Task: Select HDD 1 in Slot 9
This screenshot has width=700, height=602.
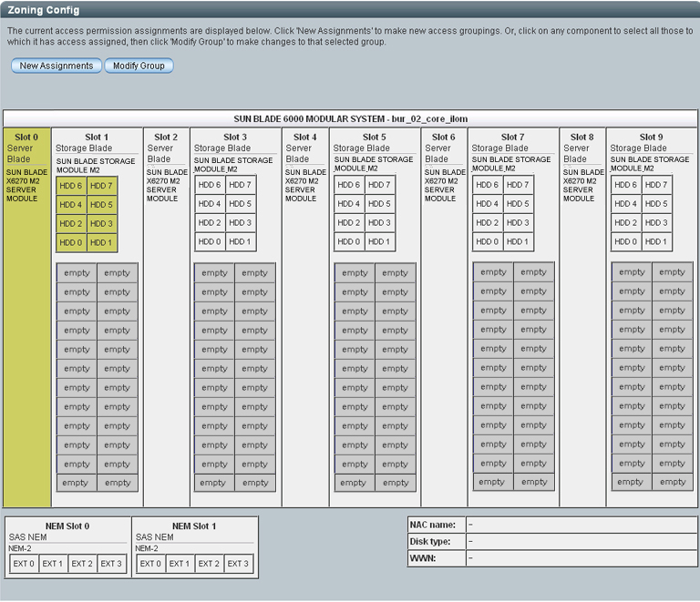Action: (656, 241)
